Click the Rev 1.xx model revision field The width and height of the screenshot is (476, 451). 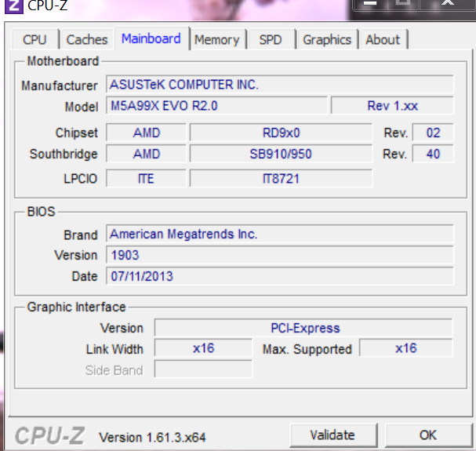pos(392,106)
